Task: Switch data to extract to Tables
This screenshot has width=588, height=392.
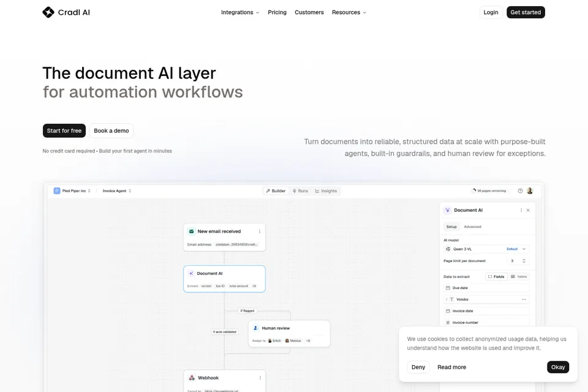Action: [x=519, y=276]
